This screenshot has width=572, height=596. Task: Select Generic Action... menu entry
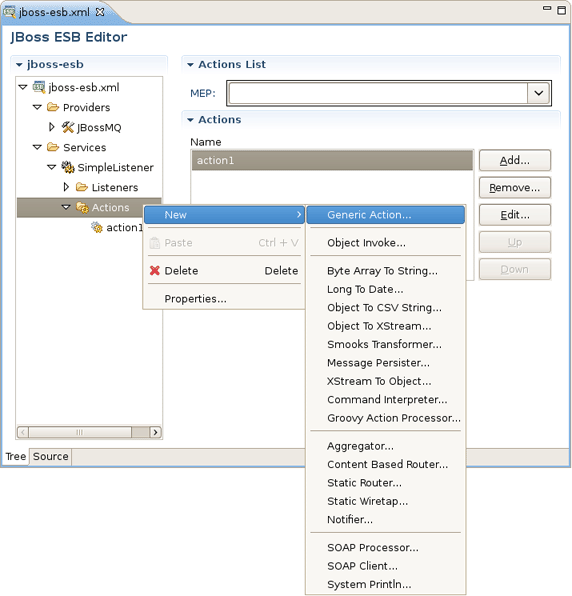coord(385,215)
